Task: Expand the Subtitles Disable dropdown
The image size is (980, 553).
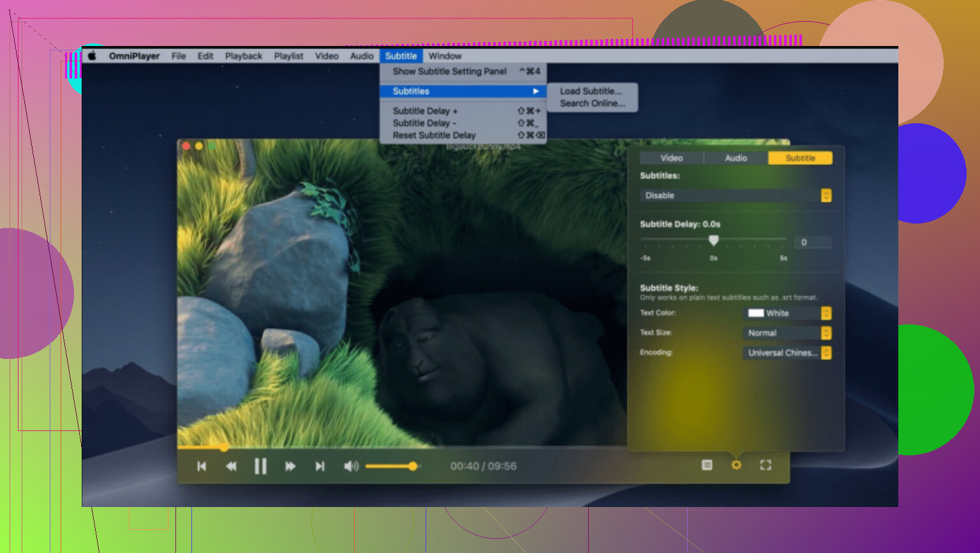Action: pyautogui.click(x=735, y=195)
